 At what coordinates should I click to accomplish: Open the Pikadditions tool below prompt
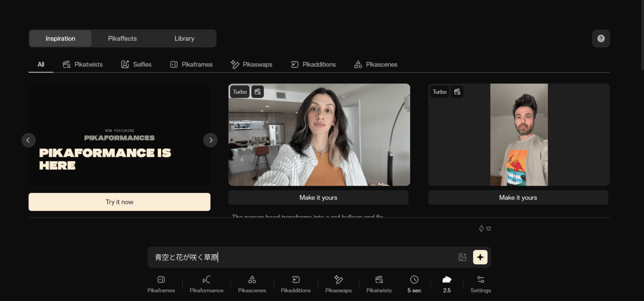296,284
